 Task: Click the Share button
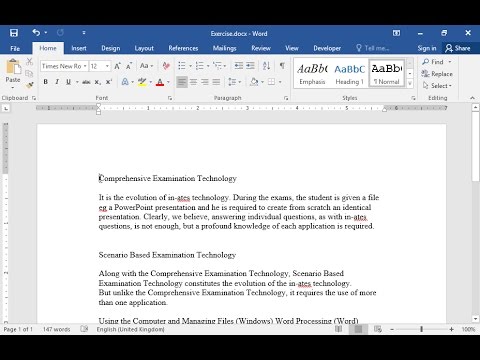(458, 48)
